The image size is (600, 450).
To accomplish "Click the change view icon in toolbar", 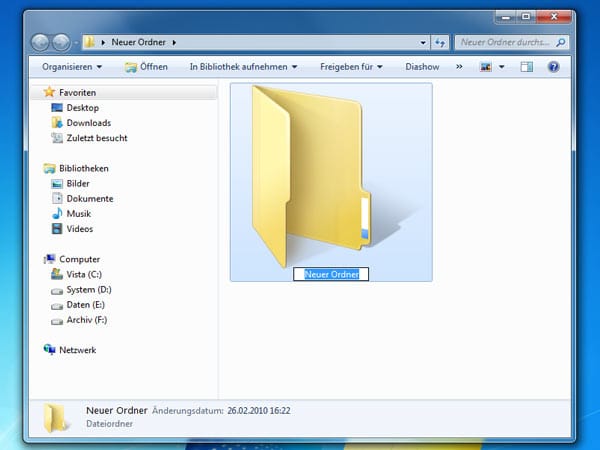I will pyautogui.click(x=487, y=67).
